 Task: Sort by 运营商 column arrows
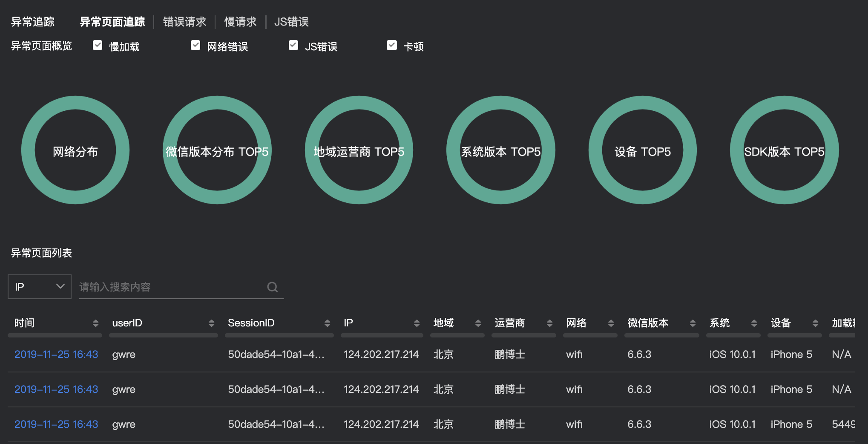click(x=549, y=323)
